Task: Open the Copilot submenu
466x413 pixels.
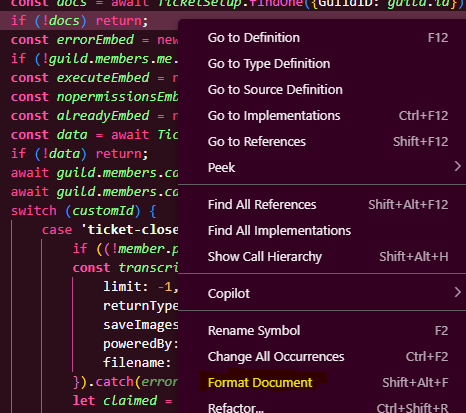Action: pos(322,294)
